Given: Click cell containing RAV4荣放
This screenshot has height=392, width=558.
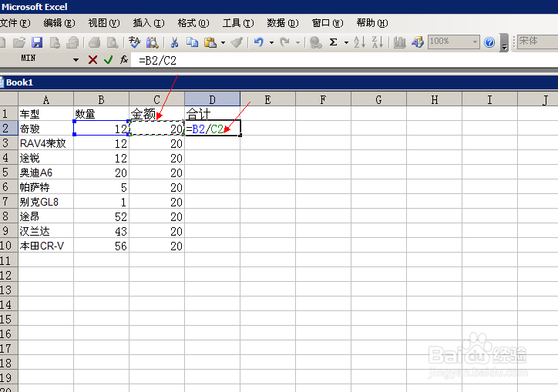Looking at the screenshot, I should point(46,143).
